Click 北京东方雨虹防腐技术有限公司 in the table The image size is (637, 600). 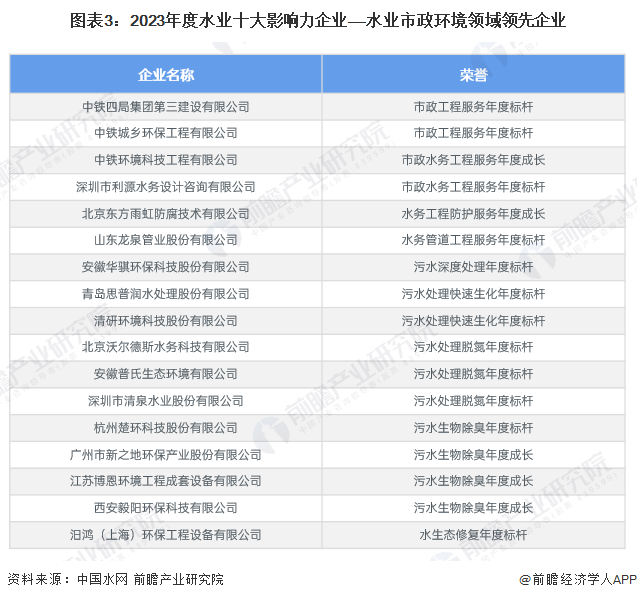tap(166, 214)
